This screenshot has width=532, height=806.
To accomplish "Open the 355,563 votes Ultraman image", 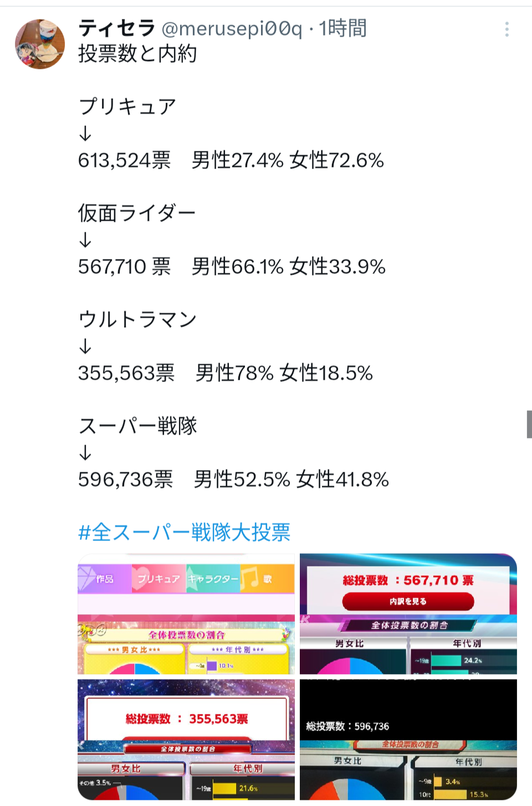I will (186, 739).
